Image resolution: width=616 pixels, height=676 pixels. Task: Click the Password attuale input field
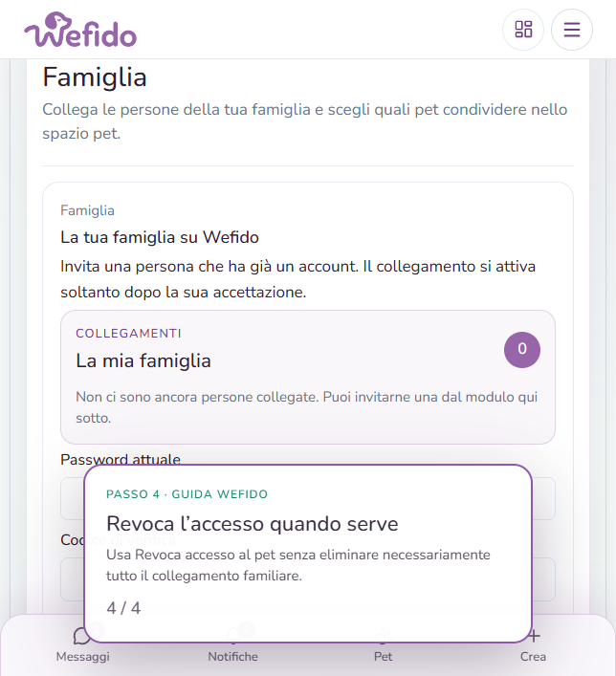tap(308, 498)
